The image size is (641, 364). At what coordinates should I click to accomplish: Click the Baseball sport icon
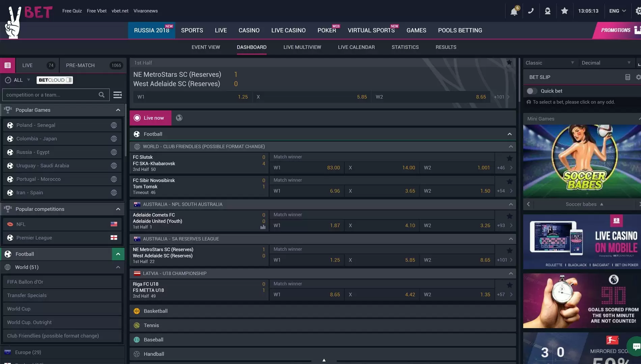[137, 340]
